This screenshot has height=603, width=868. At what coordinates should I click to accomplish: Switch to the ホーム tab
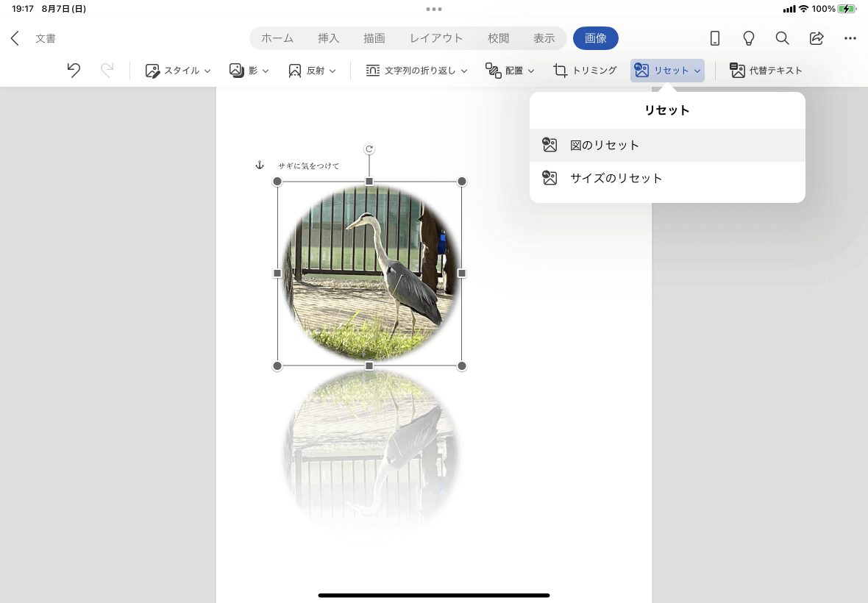point(277,38)
